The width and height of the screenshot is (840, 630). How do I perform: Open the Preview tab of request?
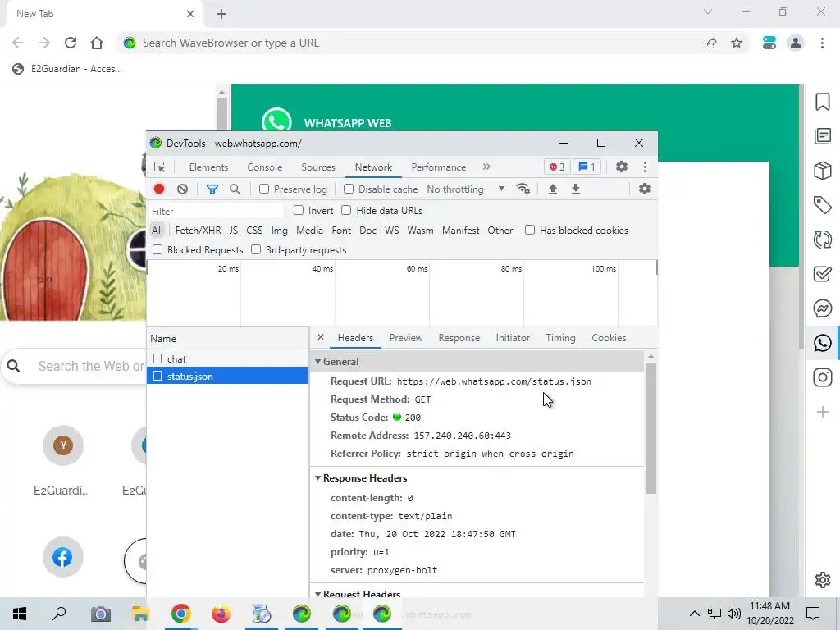pyautogui.click(x=406, y=337)
